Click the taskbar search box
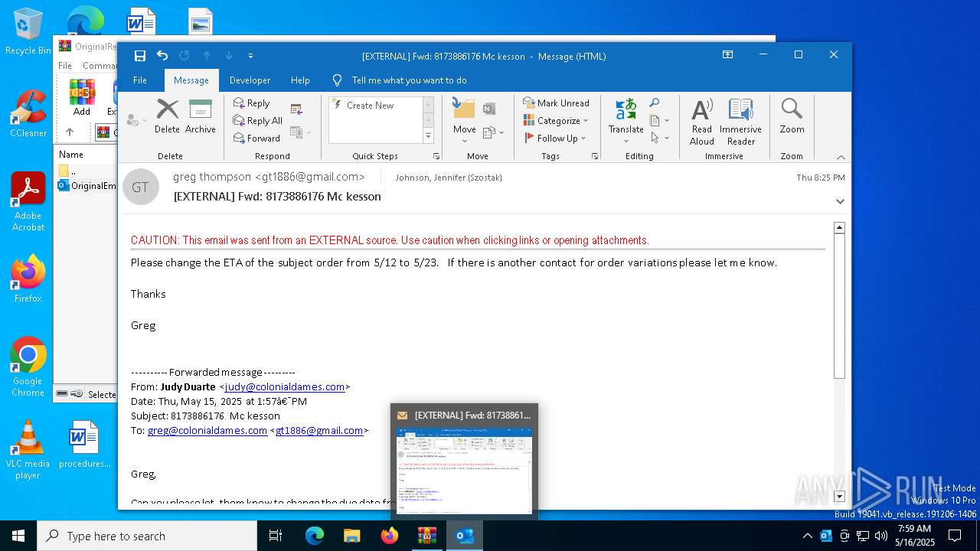 point(147,536)
